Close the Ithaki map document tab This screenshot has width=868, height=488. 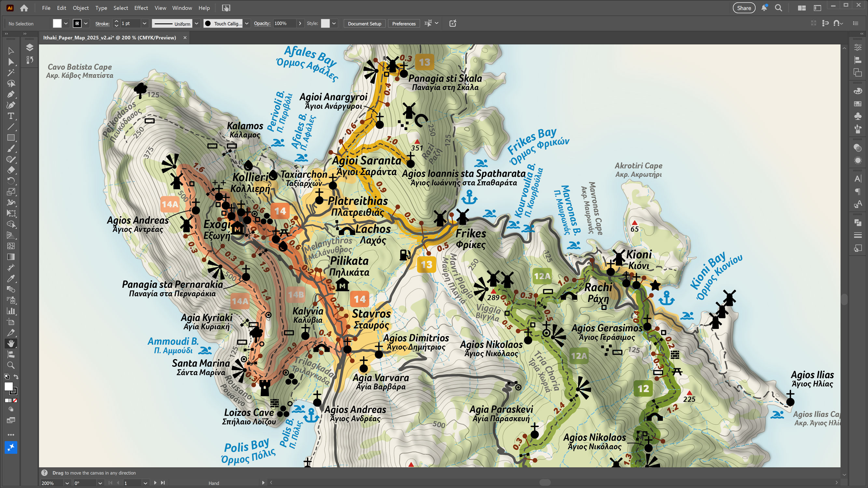[x=185, y=38]
